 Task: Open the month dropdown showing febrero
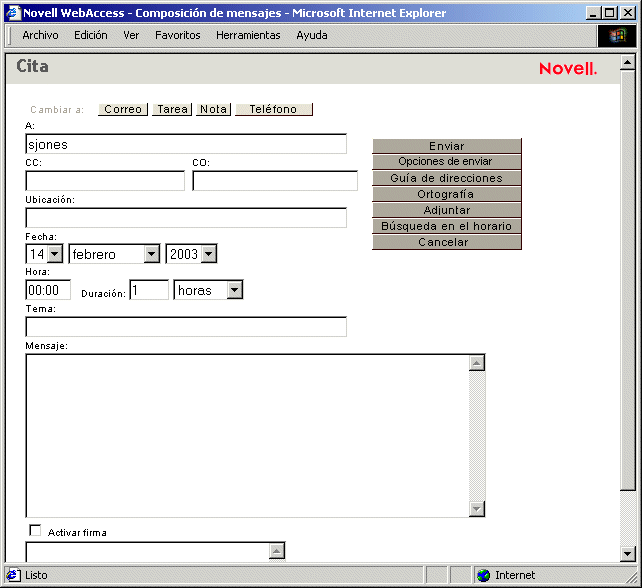pyautogui.click(x=114, y=254)
